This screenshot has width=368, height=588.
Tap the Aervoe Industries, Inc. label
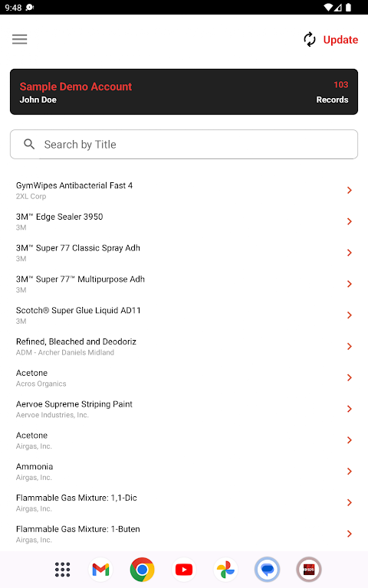pos(52,415)
